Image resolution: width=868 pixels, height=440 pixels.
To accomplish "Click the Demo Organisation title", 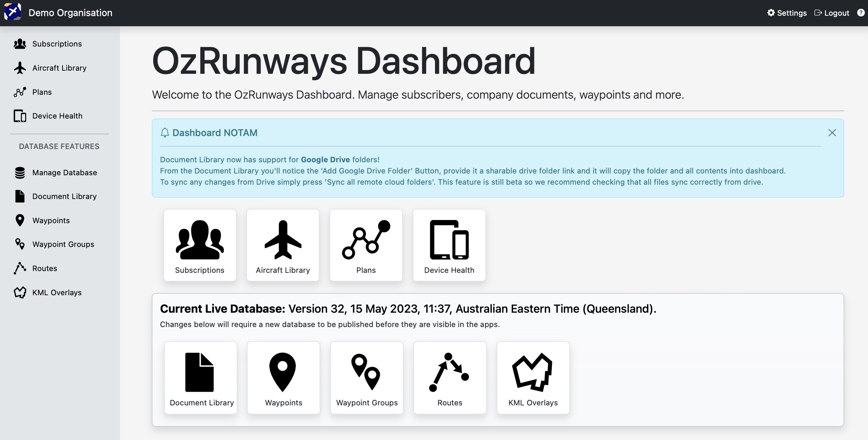I will [x=70, y=13].
